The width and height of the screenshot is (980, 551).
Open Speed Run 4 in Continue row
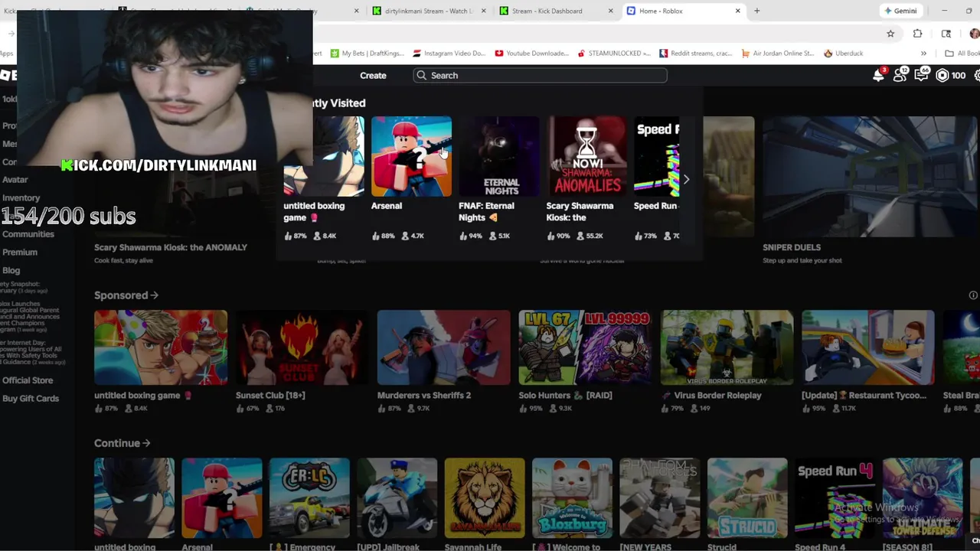tap(835, 498)
